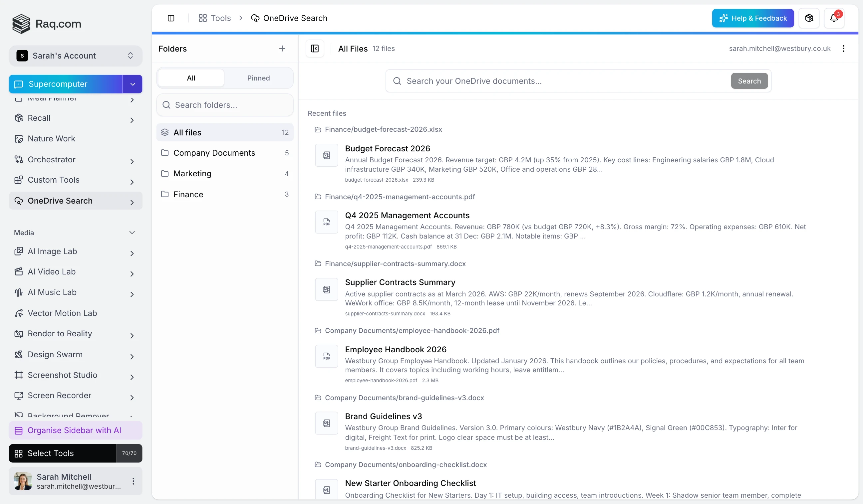
Task: Open the Q4 2025 Management Accounts title
Action: click(x=407, y=216)
